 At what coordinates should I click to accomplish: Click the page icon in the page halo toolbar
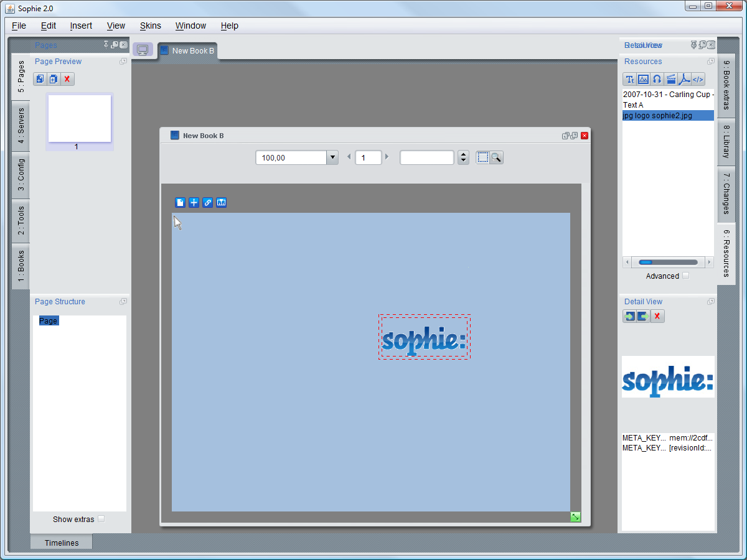tap(181, 202)
